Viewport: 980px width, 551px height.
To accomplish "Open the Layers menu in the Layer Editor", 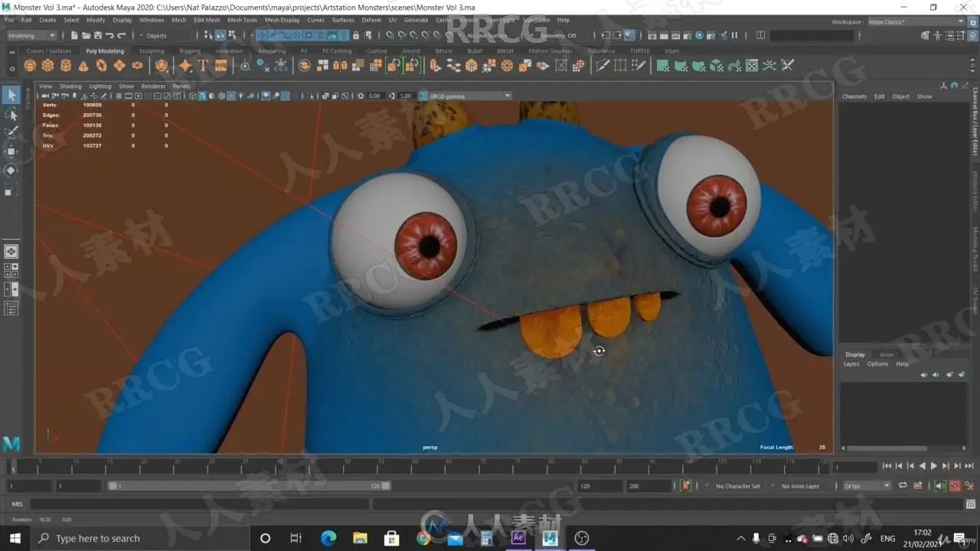I will click(x=851, y=364).
